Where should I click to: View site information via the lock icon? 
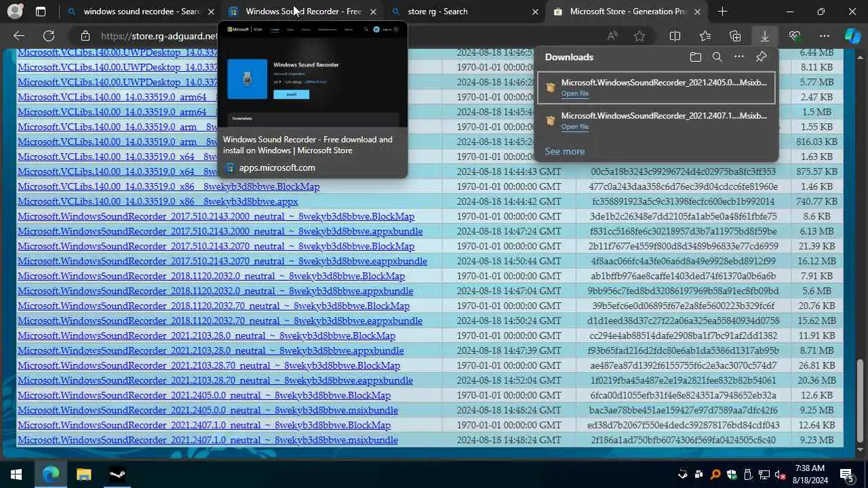pyautogui.click(x=85, y=36)
